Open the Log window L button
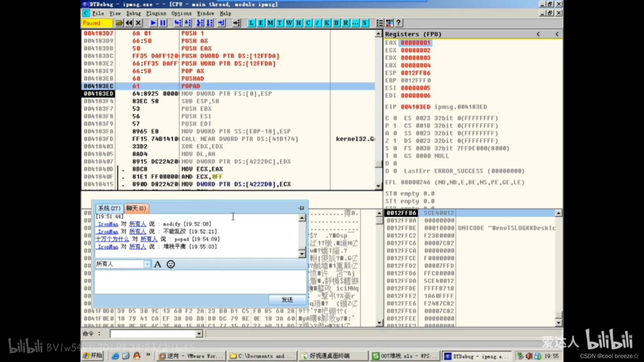Screen dimensions: 644x362 tap(252, 23)
